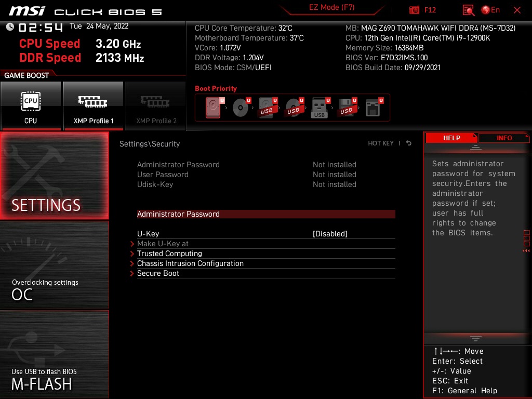Toggle the CPU Game Boost button
Screen dimensions: 532x399
[31, 106]
